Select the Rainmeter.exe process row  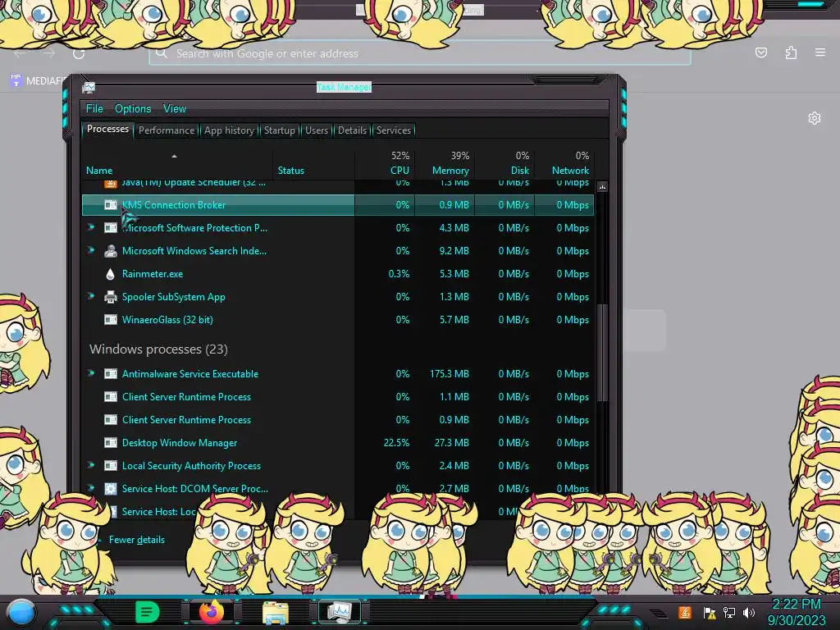coord(338,274)
